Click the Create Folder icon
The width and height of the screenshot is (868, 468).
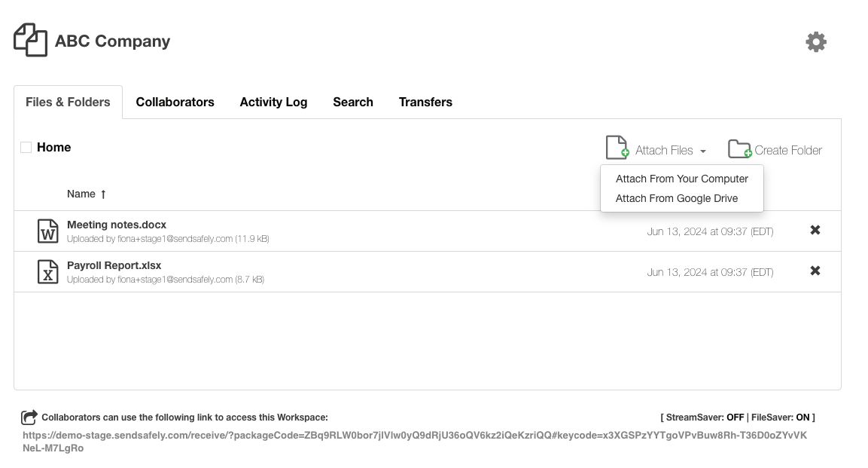pyautogui.click(x=739, y=149)
